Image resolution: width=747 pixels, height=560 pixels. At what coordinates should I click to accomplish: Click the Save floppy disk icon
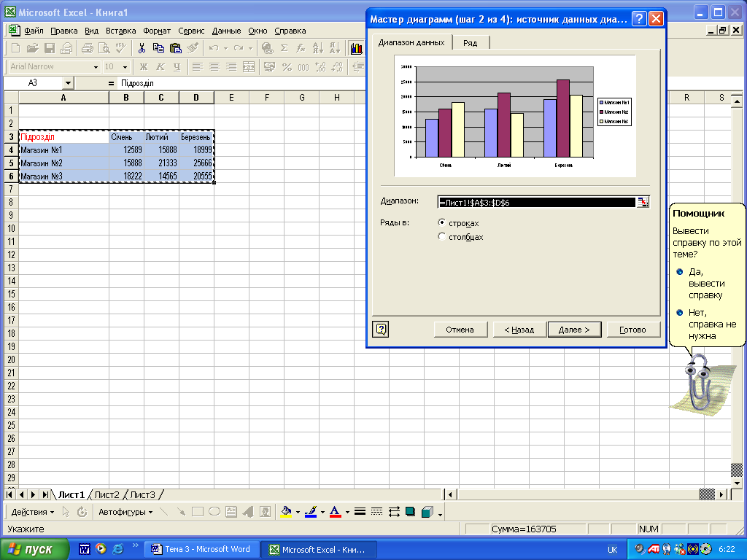(50, 48)
